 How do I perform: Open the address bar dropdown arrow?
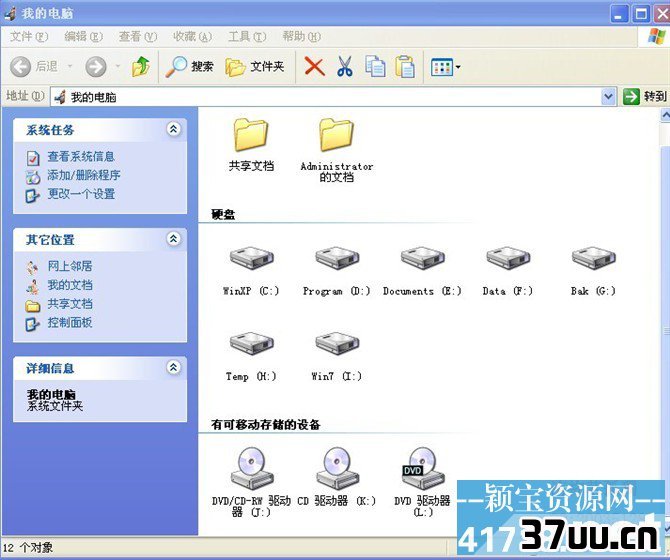(608, 97)
